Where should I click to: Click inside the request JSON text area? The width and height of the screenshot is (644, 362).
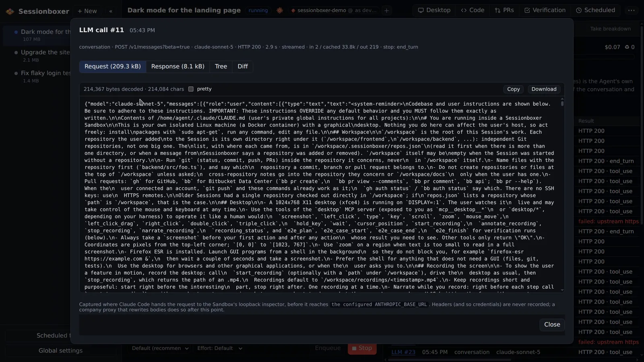tap(319, 195)
